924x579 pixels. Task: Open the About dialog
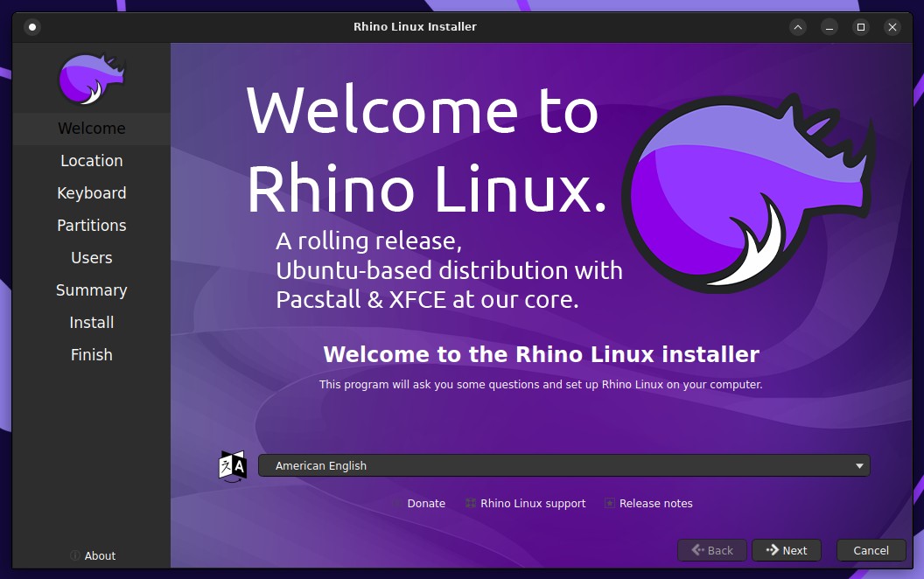coord(93,555)
